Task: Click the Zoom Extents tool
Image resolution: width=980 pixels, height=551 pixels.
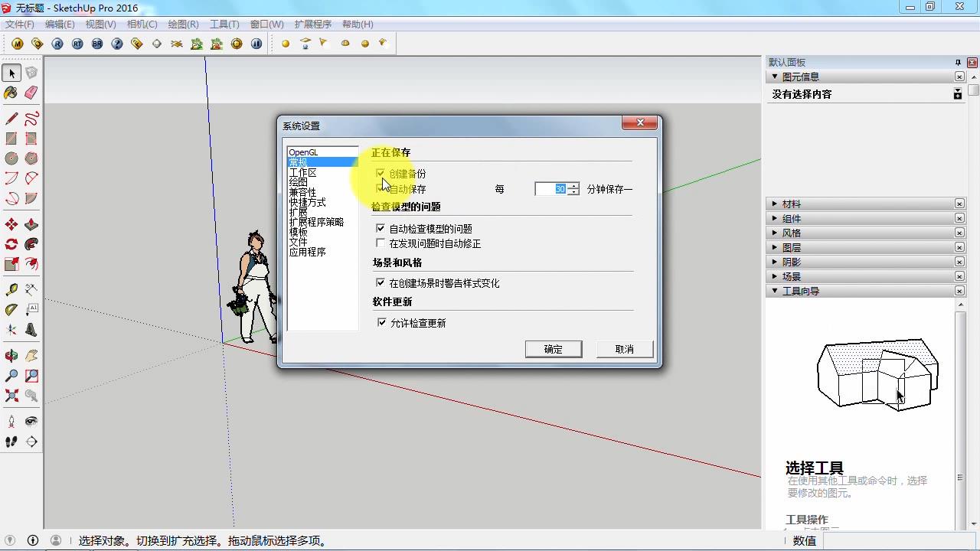Action: click(x=11, y=396)
